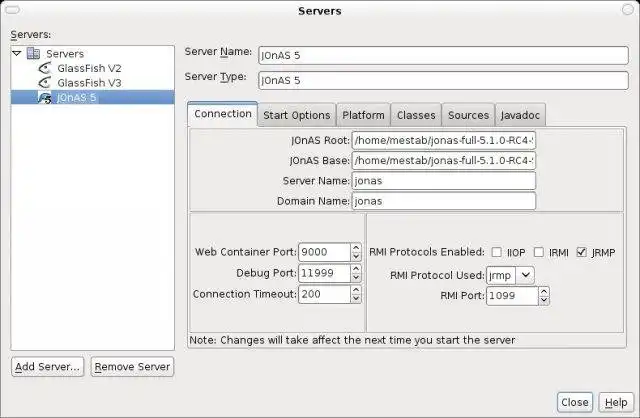
Task: Click the RMI Port number field
Action: (512, 296)
